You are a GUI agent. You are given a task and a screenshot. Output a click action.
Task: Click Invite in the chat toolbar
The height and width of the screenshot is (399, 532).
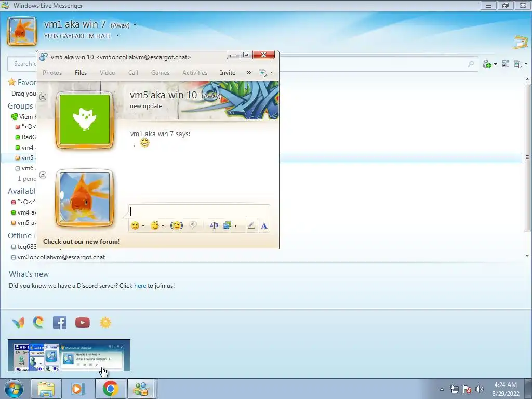coord(228,73)
